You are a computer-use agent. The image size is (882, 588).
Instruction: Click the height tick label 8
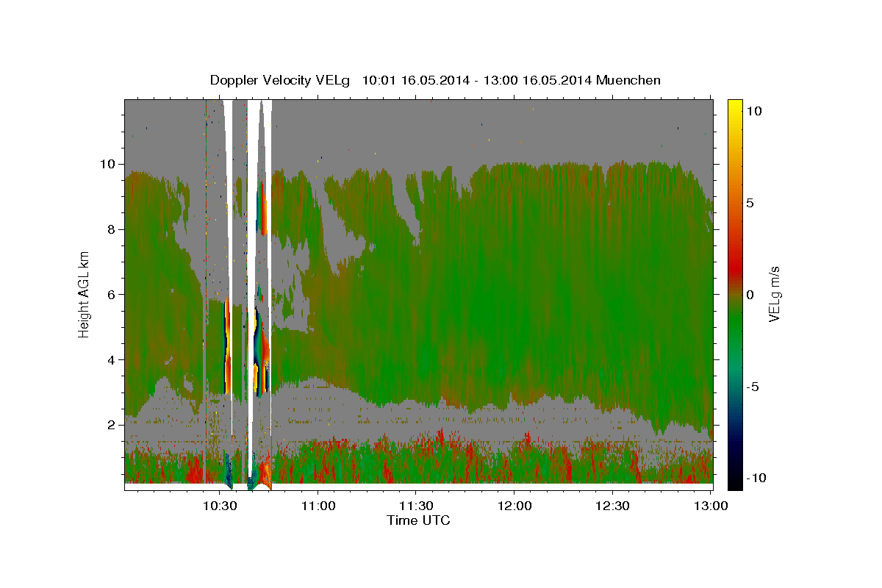110,229
